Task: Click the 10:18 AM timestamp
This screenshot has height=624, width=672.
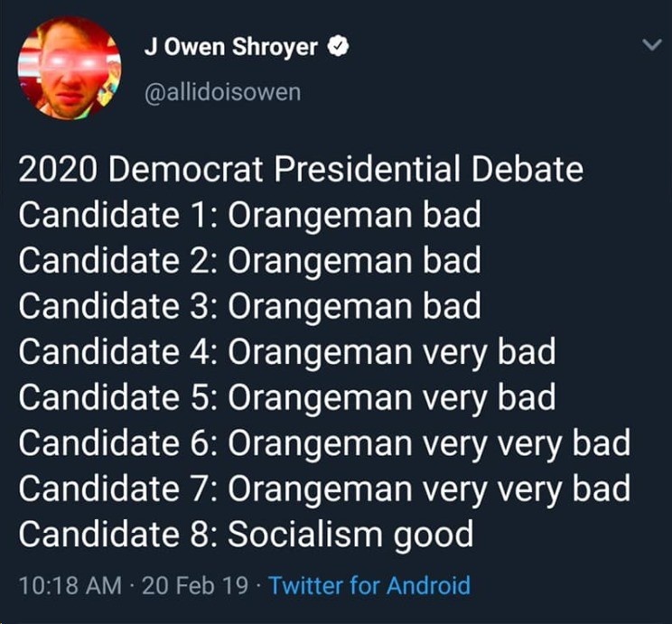Action: 70,585
